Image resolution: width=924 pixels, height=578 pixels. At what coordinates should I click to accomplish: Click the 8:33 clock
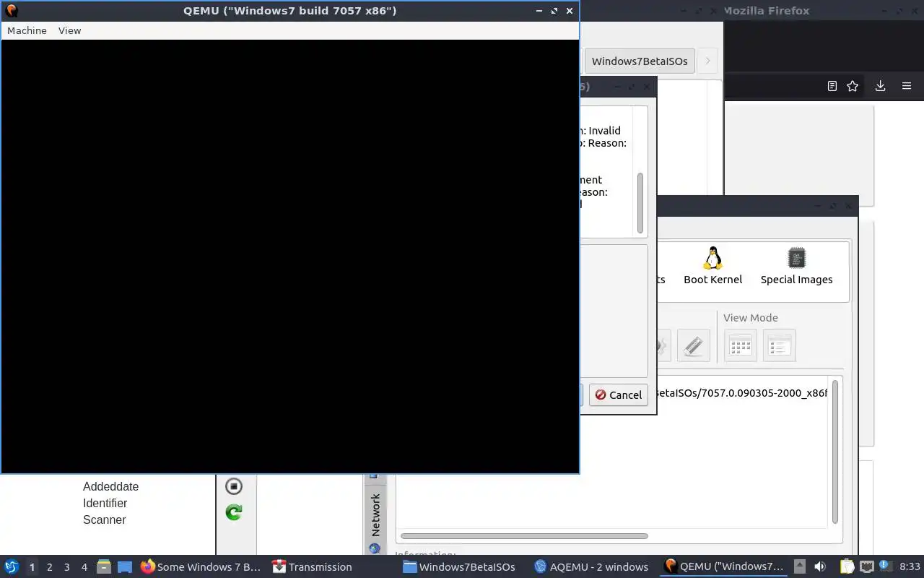tap(910, 566)
